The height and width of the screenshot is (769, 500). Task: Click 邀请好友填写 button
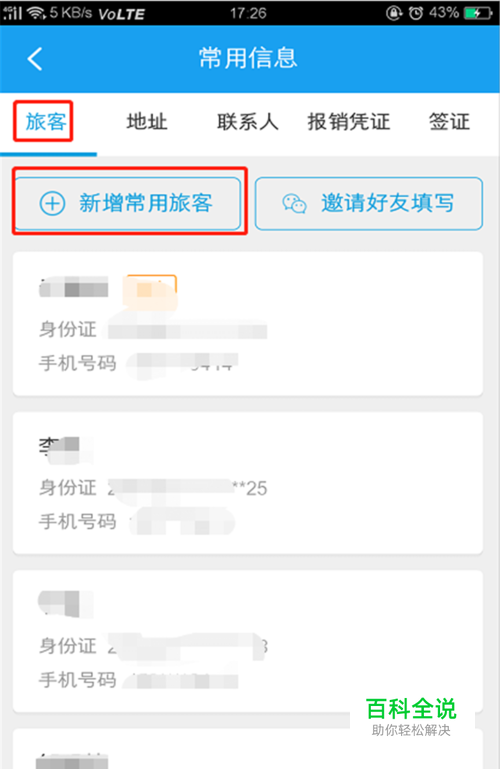point(369,203)
